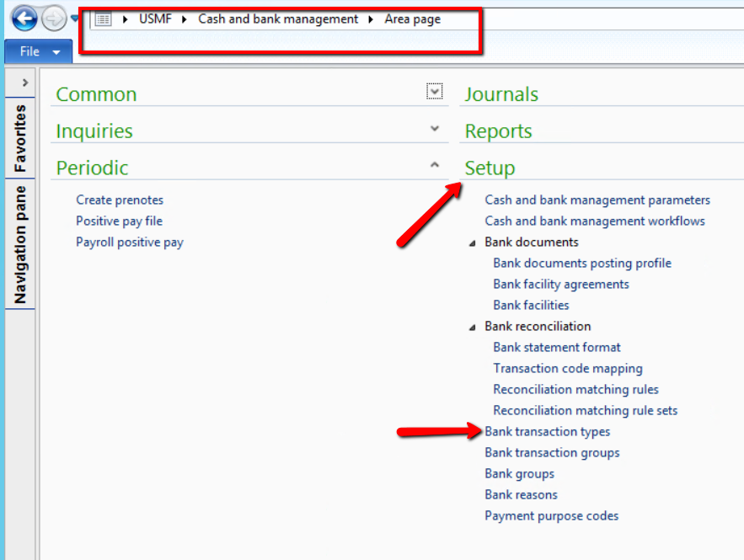Click the Back navigation arrow
Image resolution: width=744 pixels, height=560 pixels.
(x=24, y=17)
